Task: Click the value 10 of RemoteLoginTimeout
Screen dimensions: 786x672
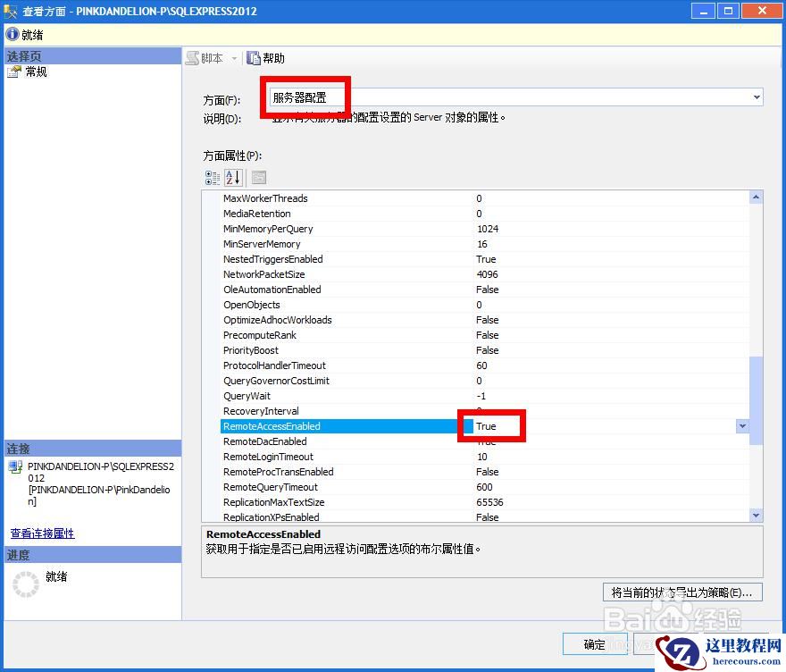Action: tap(481, 457)
